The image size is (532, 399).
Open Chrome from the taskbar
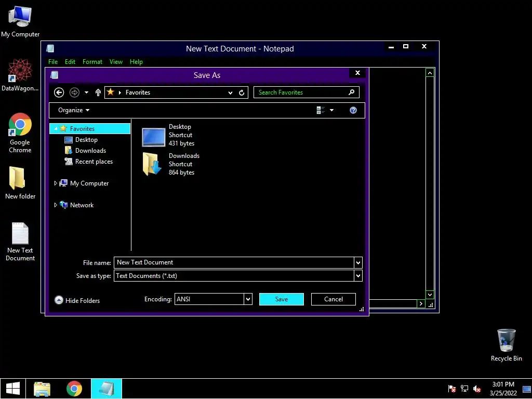74,389
